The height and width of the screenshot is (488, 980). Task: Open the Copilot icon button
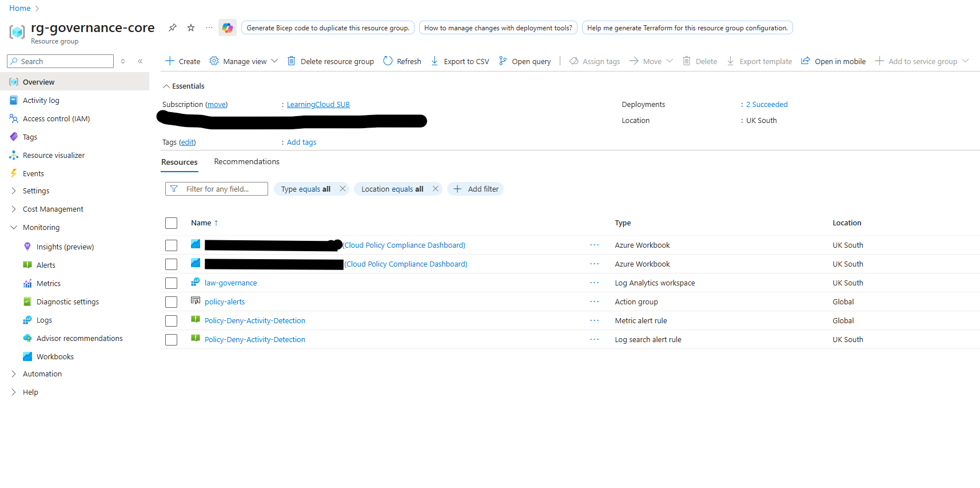[x=228, y=27]
